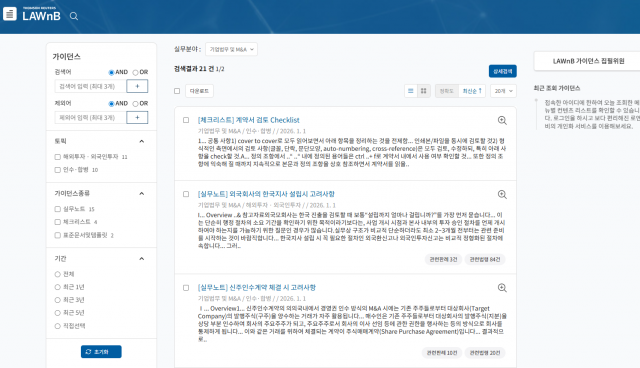The width and height of the screenshot is (640, 368).
Task: Collapse the 토픽 filter section
Action: 142,141
